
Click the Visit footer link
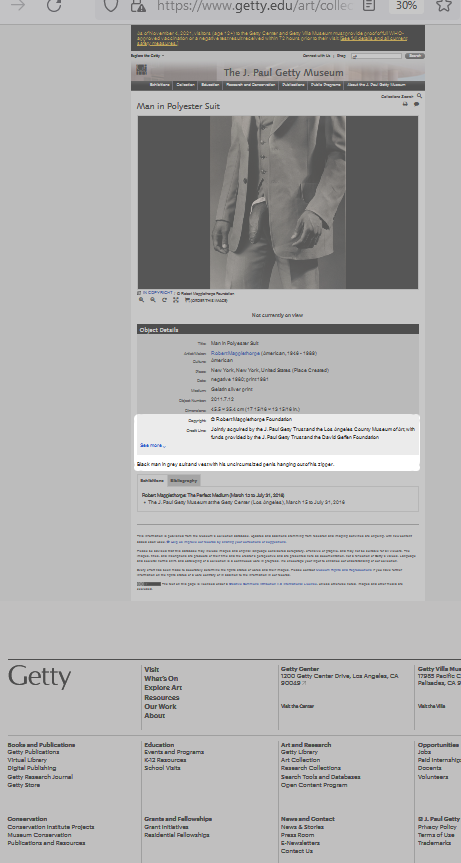[x=152, y=669]
